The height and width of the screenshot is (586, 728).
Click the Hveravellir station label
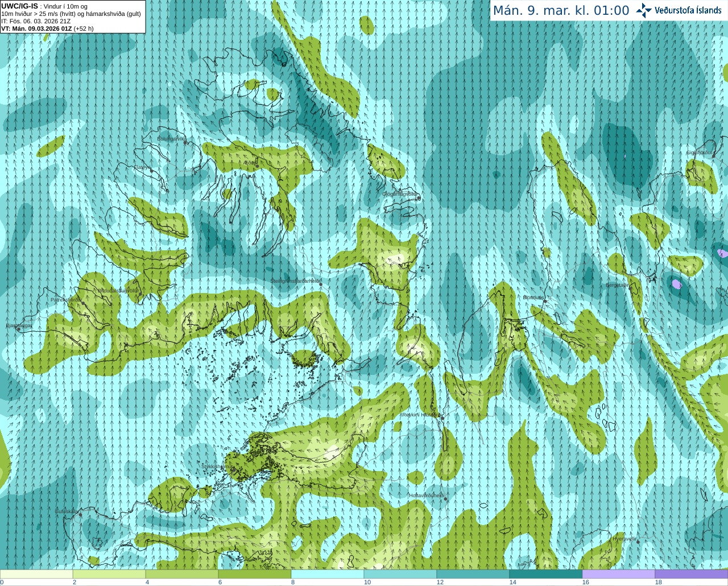[624, 538]
